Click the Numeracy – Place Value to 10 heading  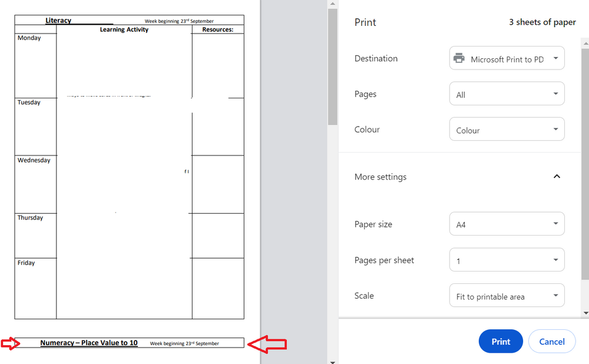coord(89,343)
